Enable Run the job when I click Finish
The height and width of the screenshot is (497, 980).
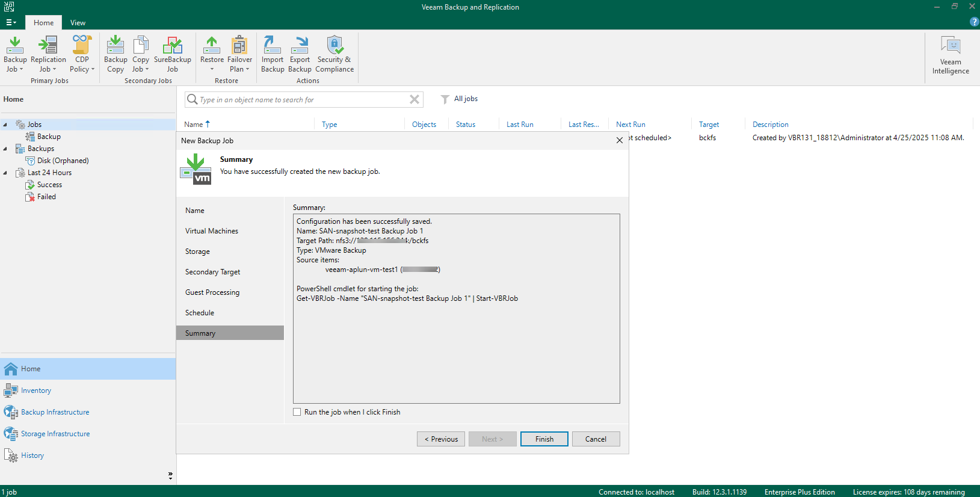tap(297, 412)
